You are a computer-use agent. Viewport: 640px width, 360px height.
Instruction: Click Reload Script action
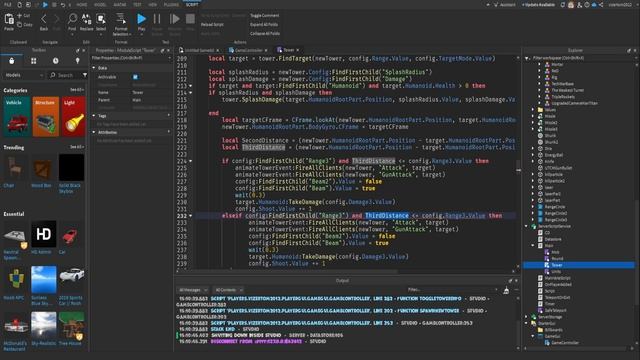click(x=212, y=24)
